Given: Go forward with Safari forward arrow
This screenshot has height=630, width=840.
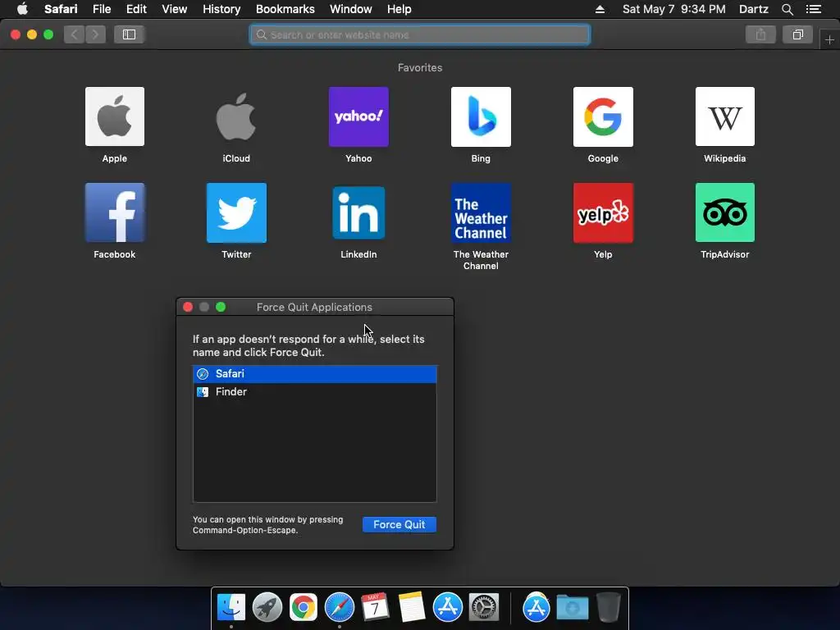Looking at the screenshot, I should [x=95, y=34].
